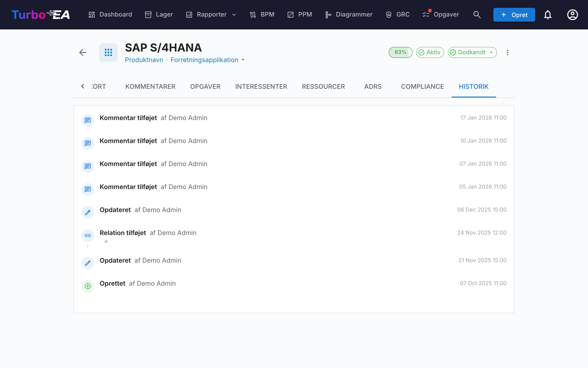Click the Oprettet entry title

(x=113, y=284)
